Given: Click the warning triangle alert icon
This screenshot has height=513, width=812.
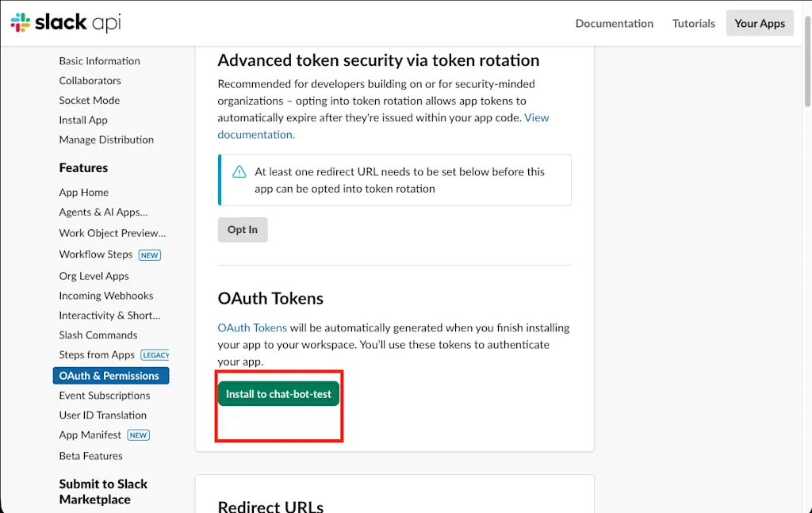Looking at the screenshot, I should (x=239, y=172).
